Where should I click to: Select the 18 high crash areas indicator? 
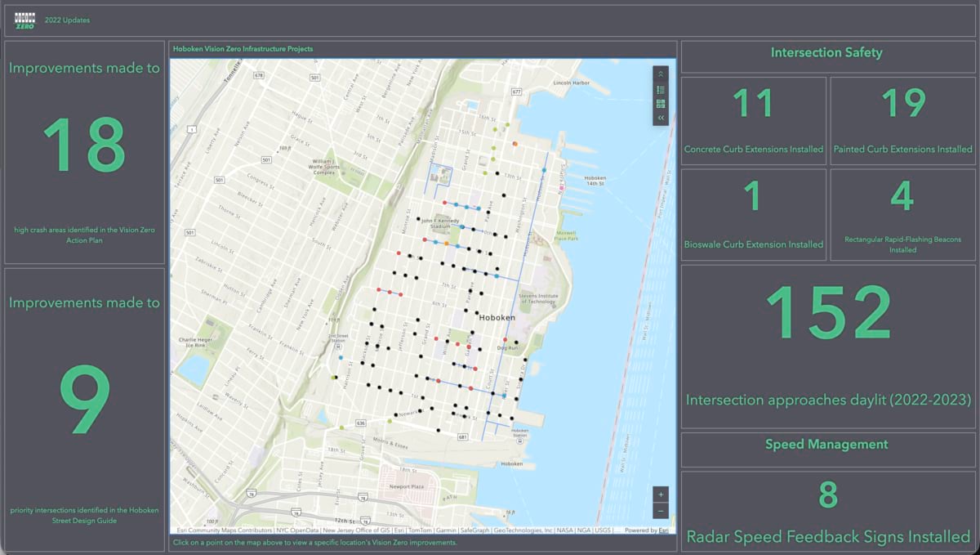point(84,145)
